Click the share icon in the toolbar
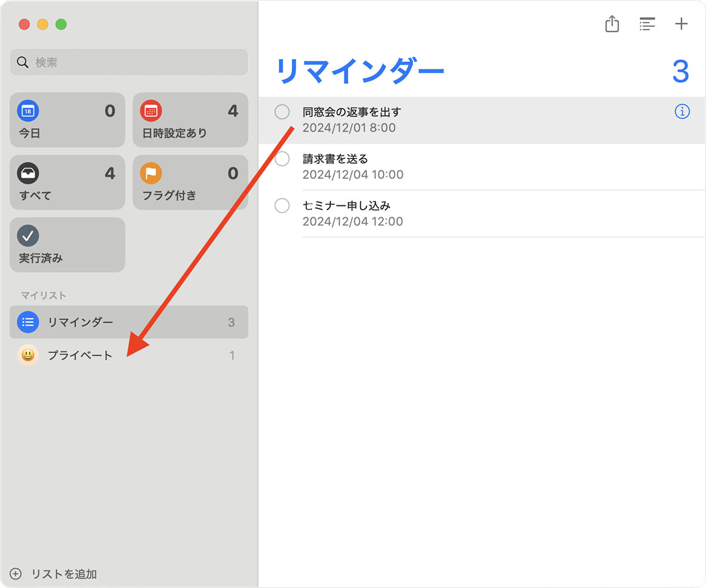 [x=612, y=24]
